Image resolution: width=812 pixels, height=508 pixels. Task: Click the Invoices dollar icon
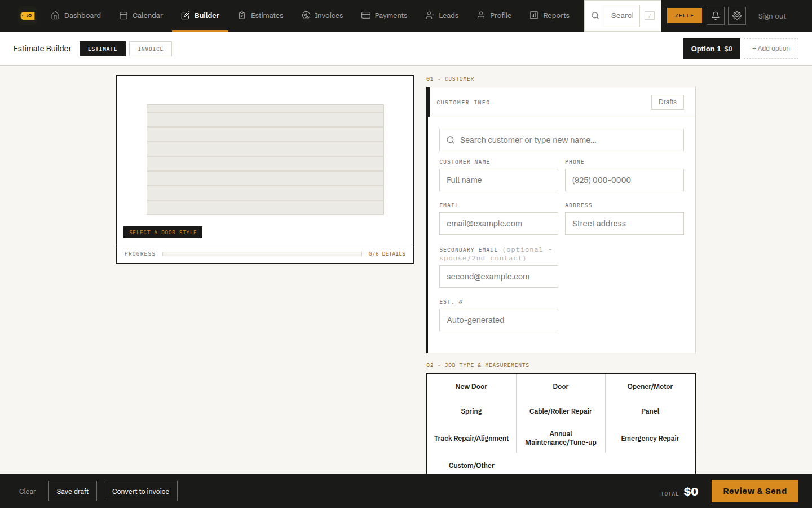(306, 15)
